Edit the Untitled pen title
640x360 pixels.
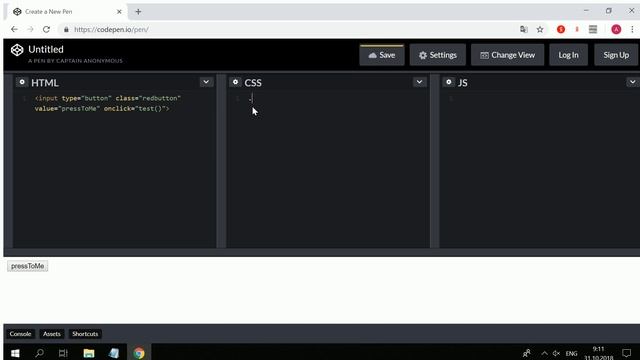tap(46, 49)
